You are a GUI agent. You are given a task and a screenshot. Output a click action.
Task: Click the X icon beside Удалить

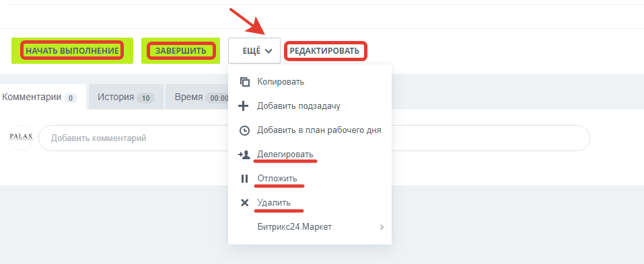[244, 202]
